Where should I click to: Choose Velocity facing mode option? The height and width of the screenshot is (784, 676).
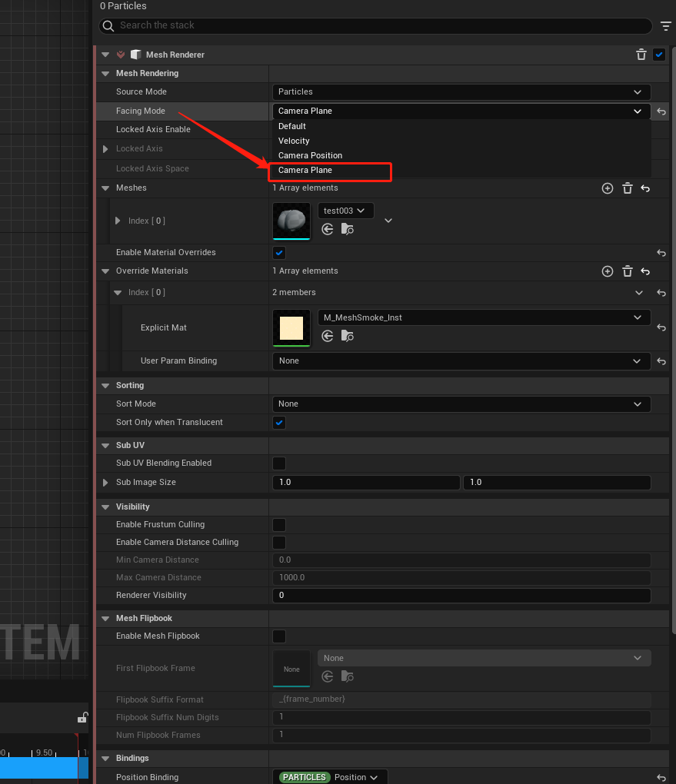294,141
